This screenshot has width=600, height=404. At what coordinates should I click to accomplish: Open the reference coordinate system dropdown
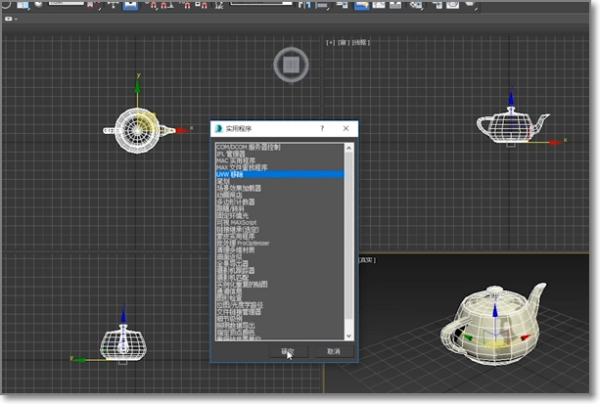point(68,4)
